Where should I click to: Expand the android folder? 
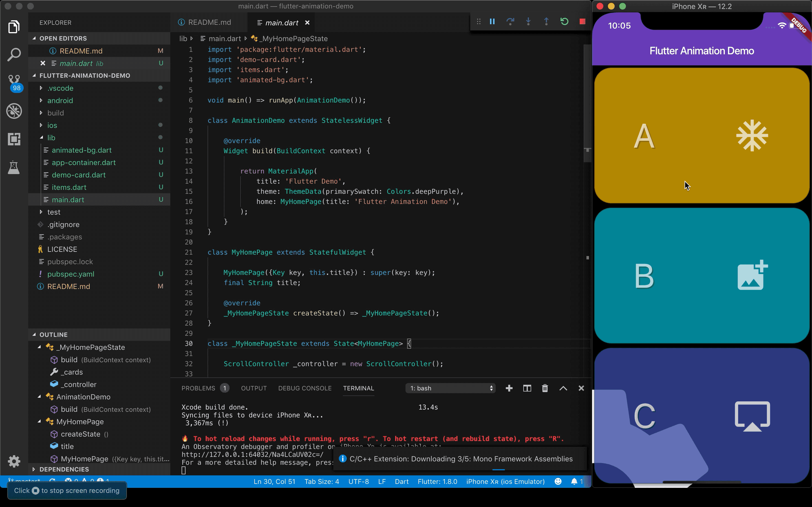click(x=60, y=100)
